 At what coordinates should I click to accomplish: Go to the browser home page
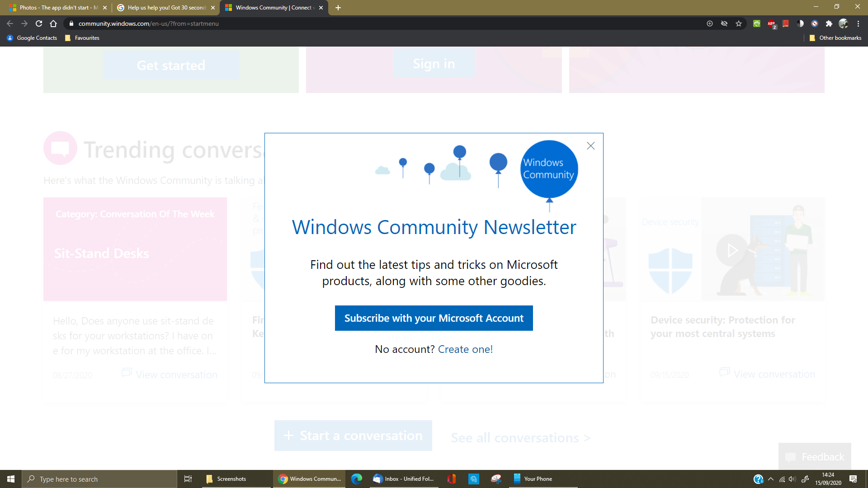[53, 23]
